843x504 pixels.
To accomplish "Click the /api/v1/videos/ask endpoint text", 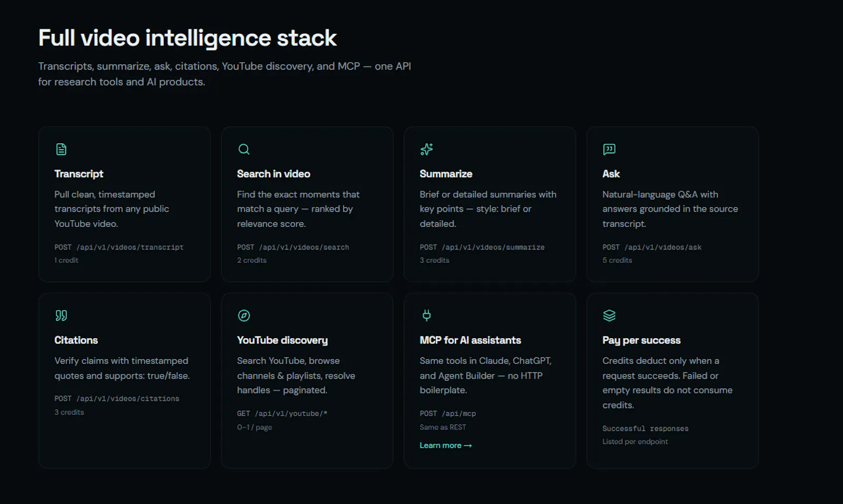I will tap(663, 248).
